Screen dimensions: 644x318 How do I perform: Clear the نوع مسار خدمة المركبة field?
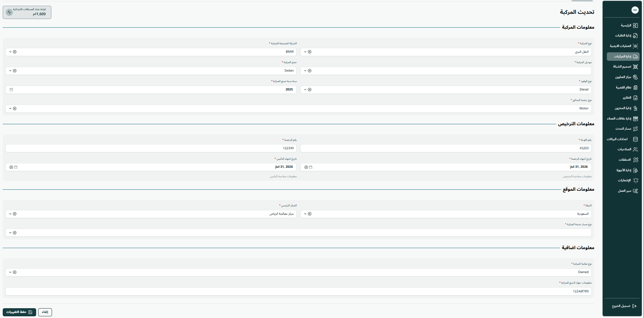(15, 233)
